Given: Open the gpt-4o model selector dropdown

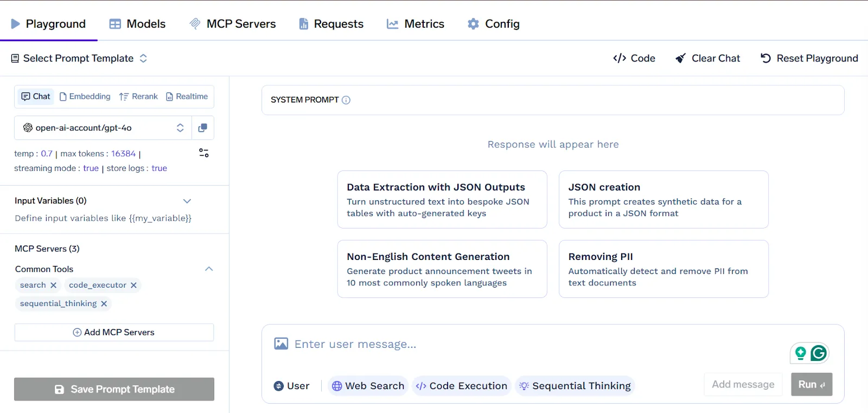Looking at the screenshot, I should click(x=103, y=128).
